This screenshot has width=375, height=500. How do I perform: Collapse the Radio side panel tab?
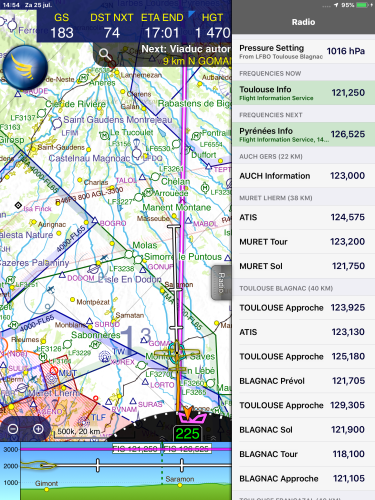[x=221, y=283]
